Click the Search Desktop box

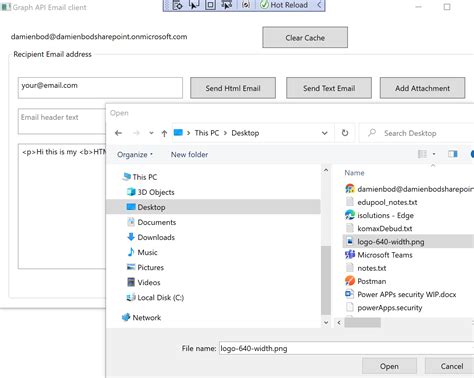pos(417,133)
